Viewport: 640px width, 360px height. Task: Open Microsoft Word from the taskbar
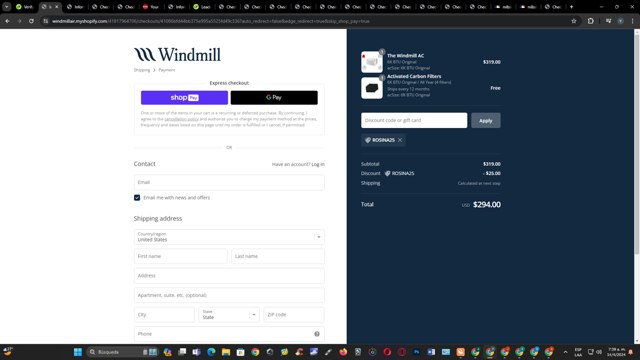(x=431, y=352)
